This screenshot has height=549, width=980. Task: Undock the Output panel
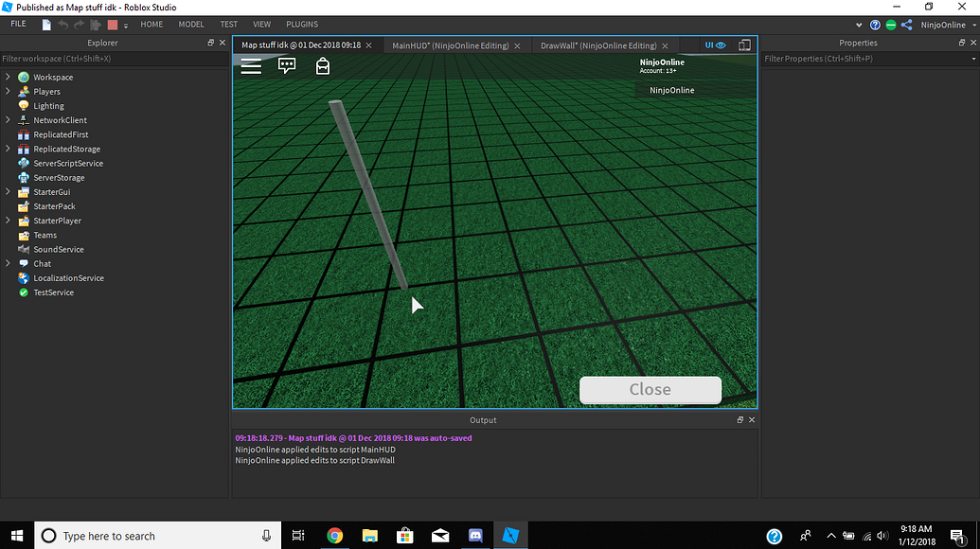[740, 419]
